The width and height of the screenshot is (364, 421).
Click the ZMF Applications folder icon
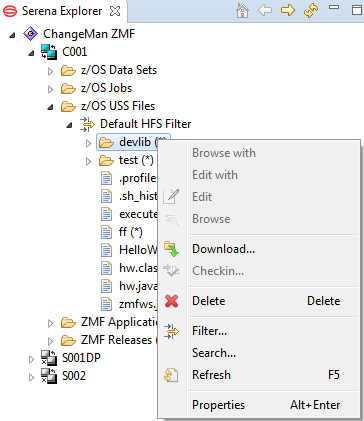pos(68,322)
